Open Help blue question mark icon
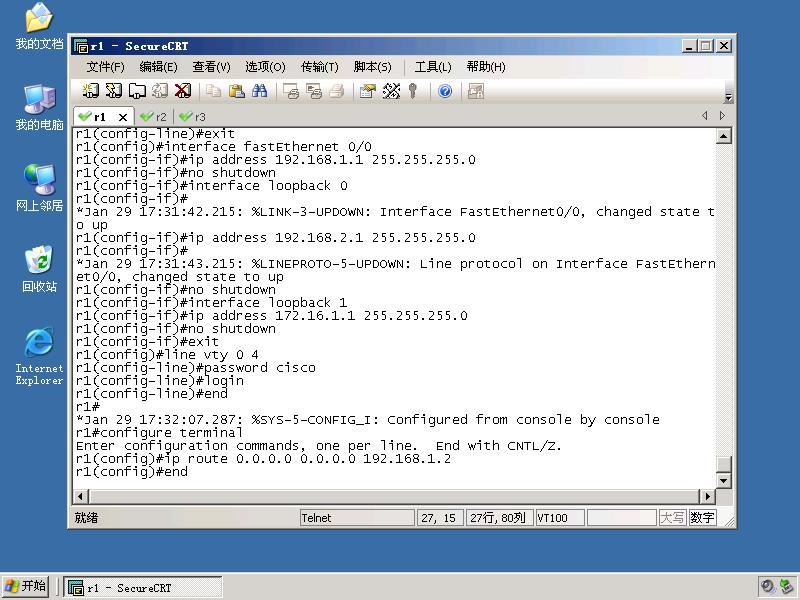Image resolution: width=800 pixels, height=600 pixels. pos(445,91)
